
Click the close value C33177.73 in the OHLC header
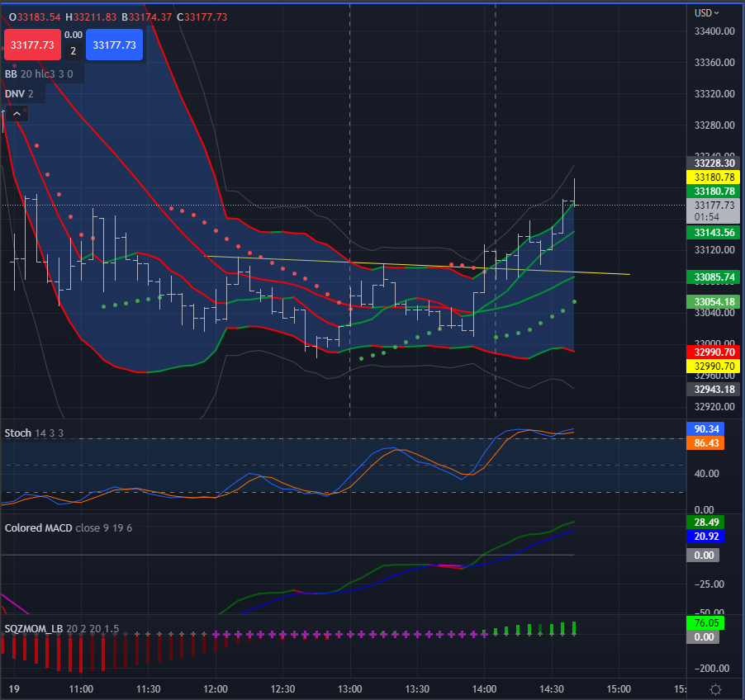click(x=202, y=17)
